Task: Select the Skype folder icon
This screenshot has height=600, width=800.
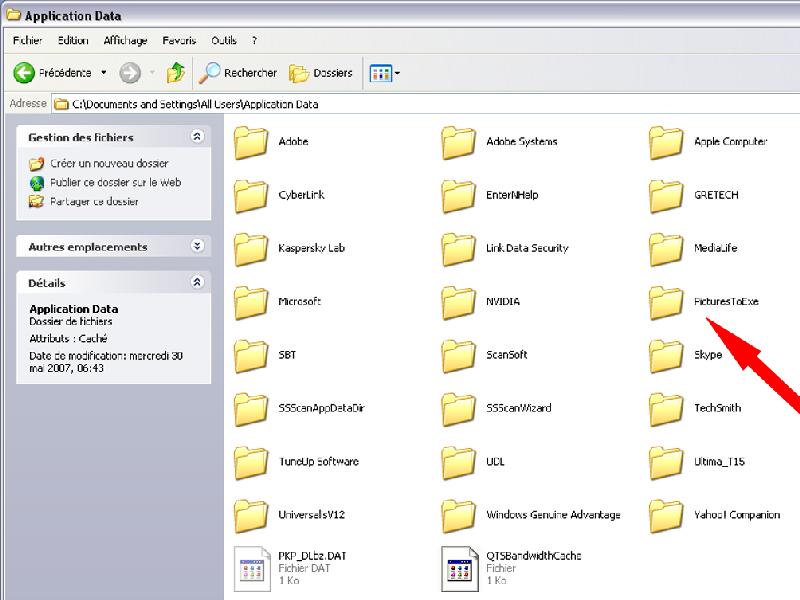Action: 666,356
